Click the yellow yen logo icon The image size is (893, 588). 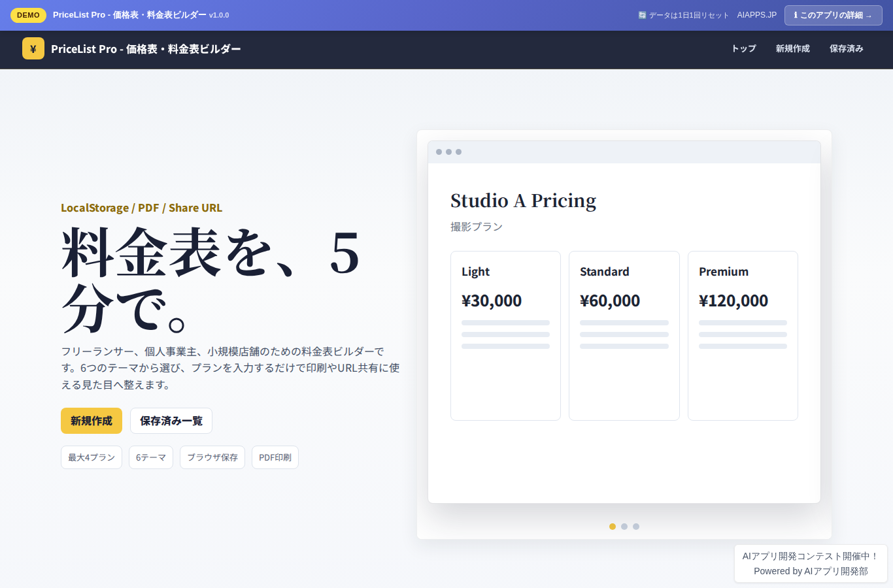point(33,49)
